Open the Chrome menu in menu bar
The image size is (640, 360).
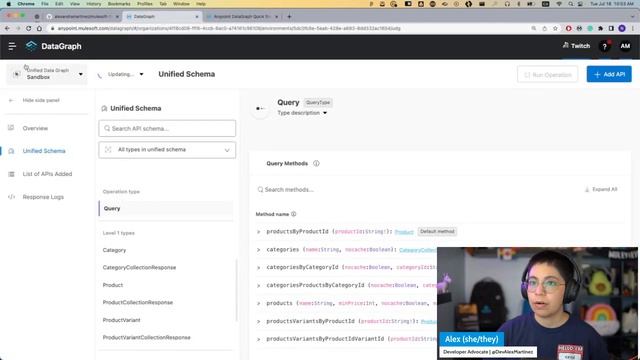pyautogui.click(x=26, y=4)
